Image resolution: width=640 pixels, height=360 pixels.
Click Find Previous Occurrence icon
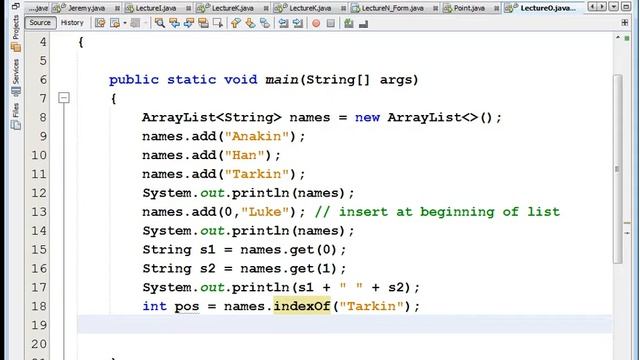click(174, 23)
